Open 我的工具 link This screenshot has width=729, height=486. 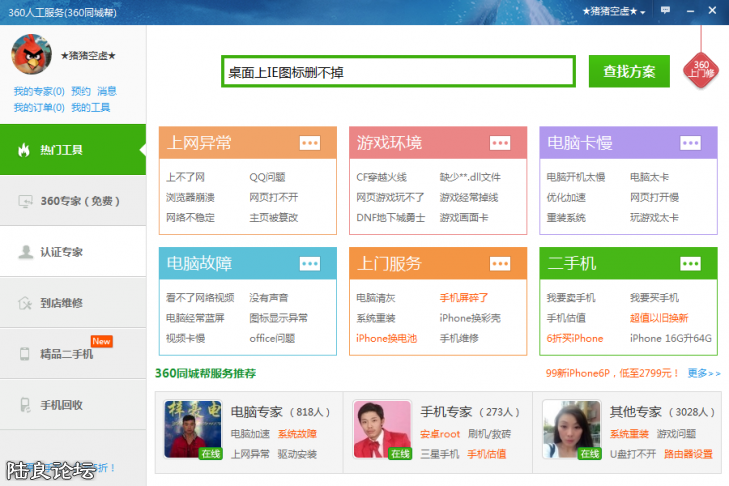point(91,108)
